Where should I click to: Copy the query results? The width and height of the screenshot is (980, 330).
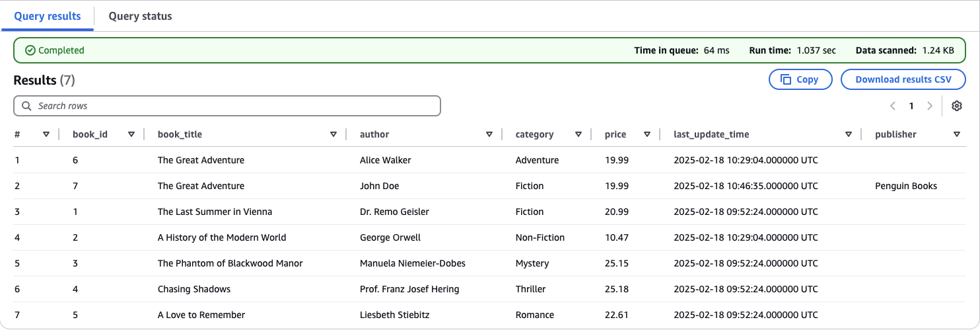click(800, 79)
